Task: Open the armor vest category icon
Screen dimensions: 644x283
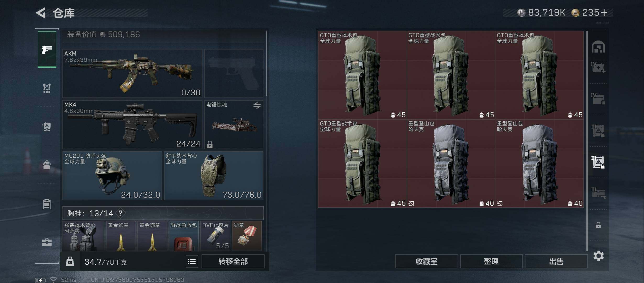Action: [47, 88]
